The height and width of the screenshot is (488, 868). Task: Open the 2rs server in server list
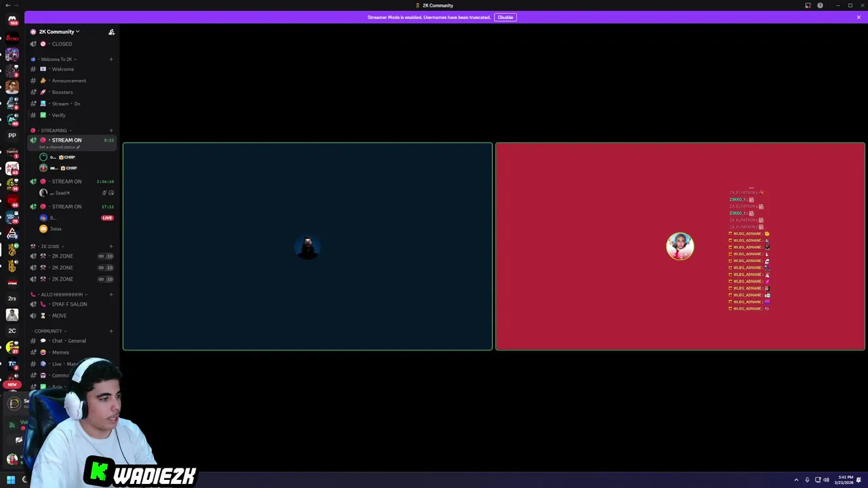point(12,298)
